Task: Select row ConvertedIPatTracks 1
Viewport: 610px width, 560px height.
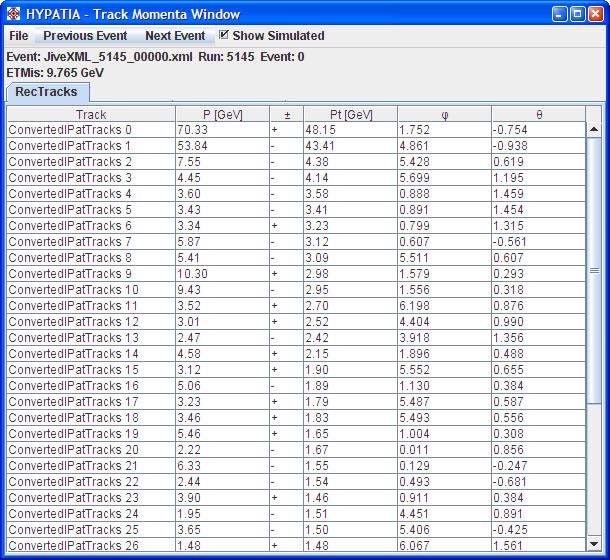Action: pos(296,146)
